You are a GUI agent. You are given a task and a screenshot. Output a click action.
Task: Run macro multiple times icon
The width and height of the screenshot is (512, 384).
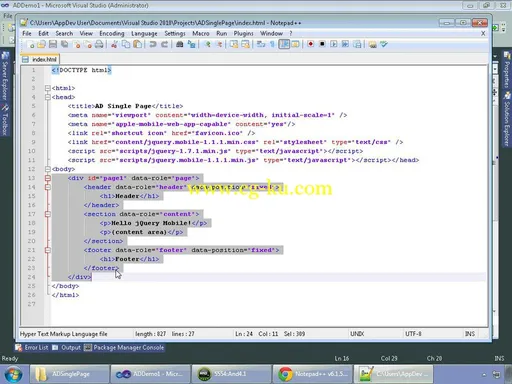[345, 44]
